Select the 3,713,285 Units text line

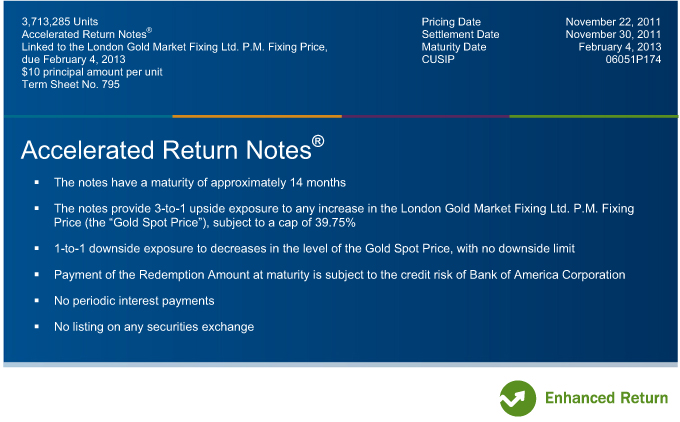(x=60, y=22)
